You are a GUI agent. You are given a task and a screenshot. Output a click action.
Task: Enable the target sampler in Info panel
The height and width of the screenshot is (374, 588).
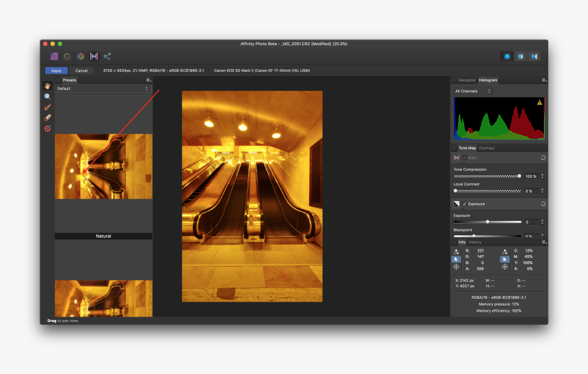[x=456, y=267]
